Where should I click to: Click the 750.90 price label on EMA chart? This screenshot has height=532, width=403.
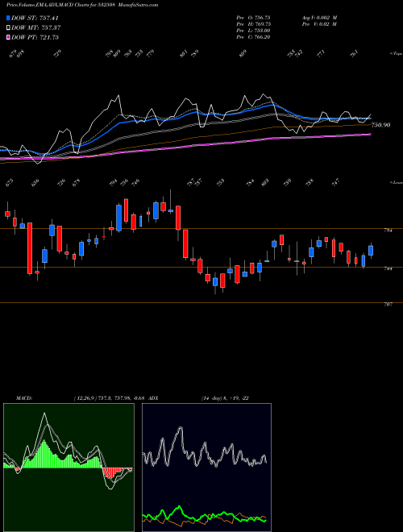coord(381,125)
